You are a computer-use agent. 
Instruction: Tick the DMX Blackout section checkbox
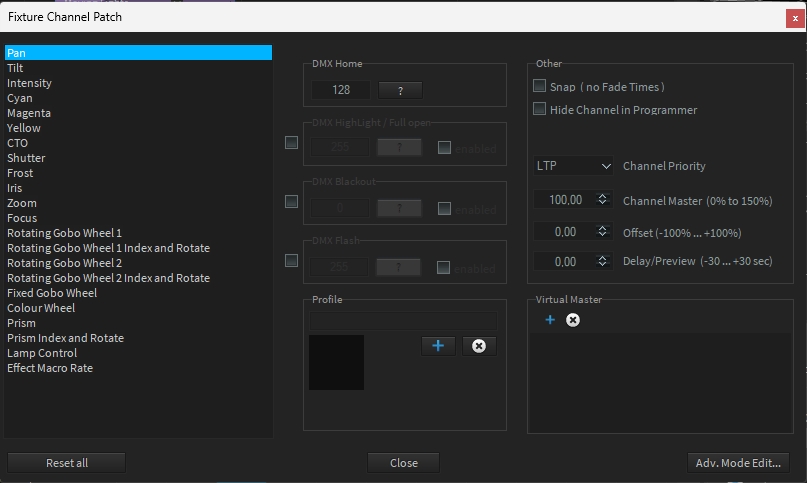[291, 202]
